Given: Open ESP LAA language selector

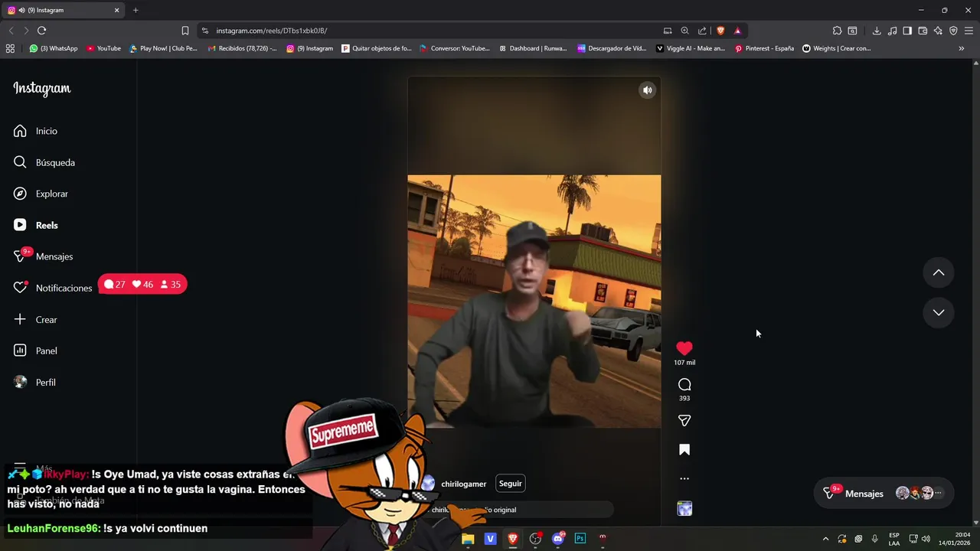Looking at the screenshot, I should tap(894, 539).
